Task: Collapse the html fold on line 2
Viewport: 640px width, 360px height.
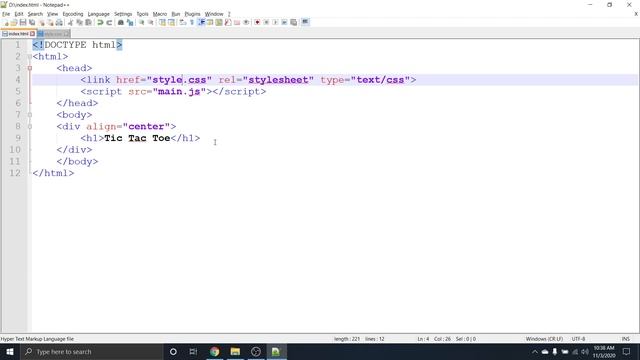Action: coord(30,56)
